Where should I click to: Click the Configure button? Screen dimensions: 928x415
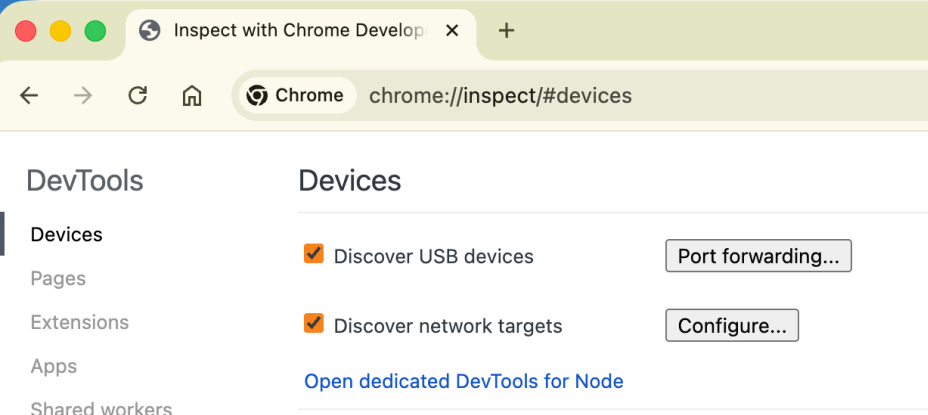(731, 325)
